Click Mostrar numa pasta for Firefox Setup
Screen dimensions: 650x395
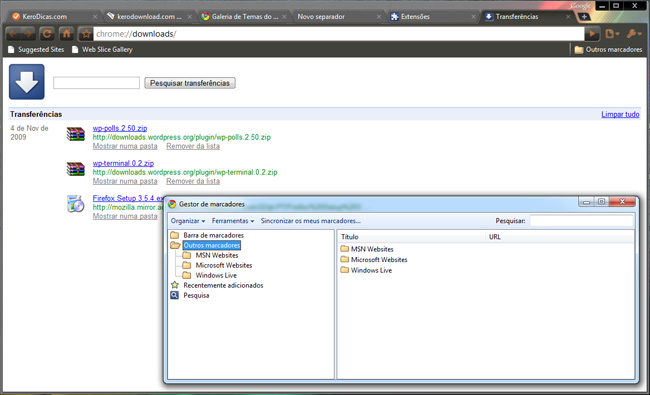(x=125, y=216)
